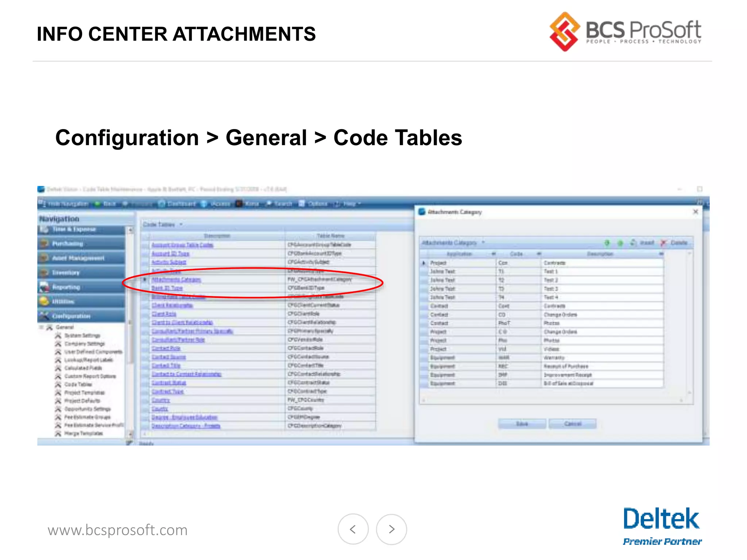Open Merge Templates in the tree

tap(84, 433)
